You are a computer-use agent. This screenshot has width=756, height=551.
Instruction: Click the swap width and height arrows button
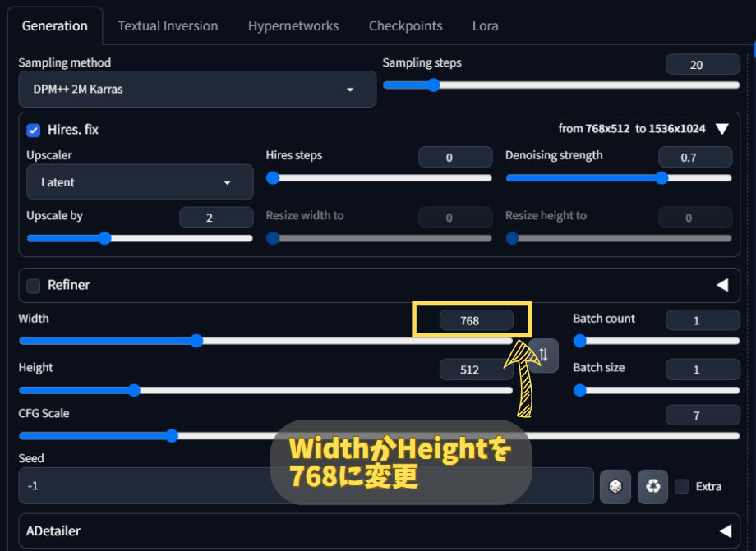coord(543,356)
